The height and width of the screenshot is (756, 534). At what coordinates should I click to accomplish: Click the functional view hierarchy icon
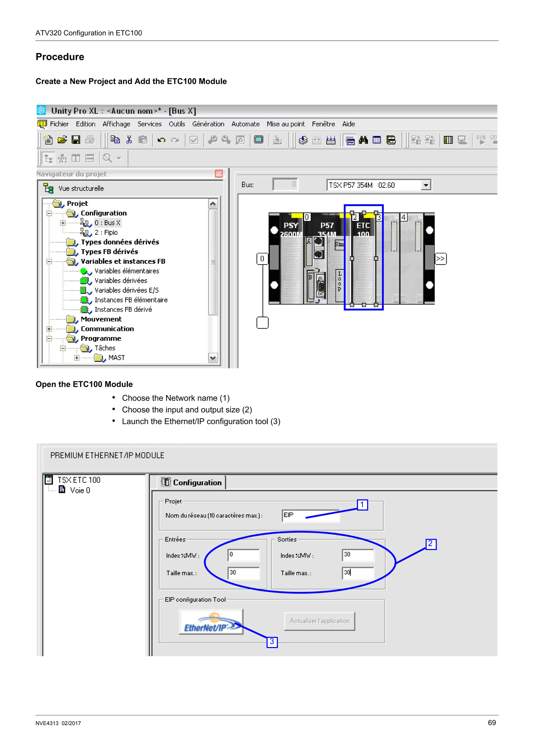[x=62, y=158]
